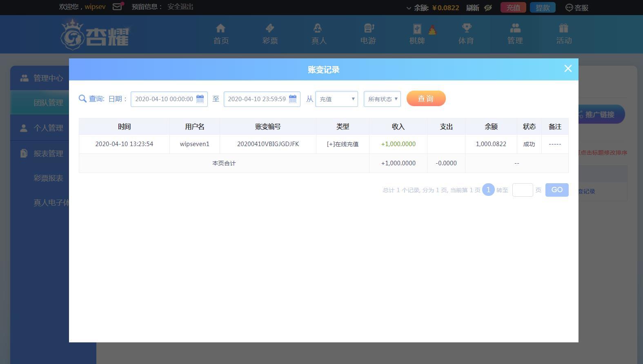The width and height of the screenshot is (643, 364).
Task: Open the 彩票 lottery section icon
Action: [x=270, y=28]
